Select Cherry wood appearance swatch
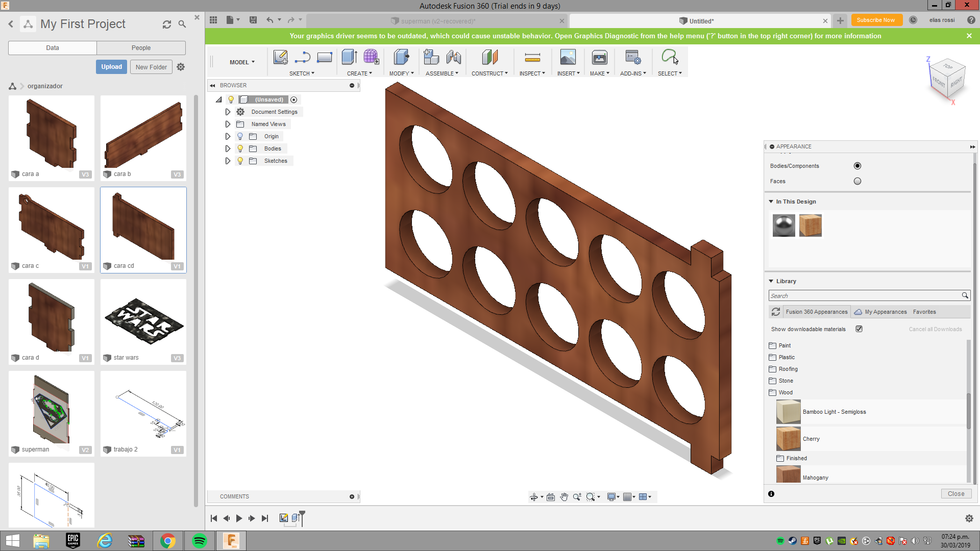The image size is (980, 551). pyautogui.click(x=788, y=439)
